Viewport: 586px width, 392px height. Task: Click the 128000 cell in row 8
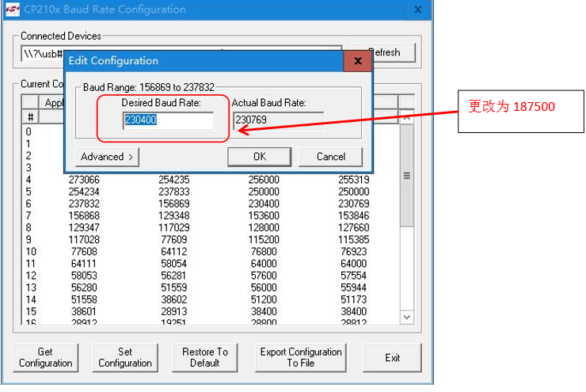pyautogui.click(x=264, y=227)
